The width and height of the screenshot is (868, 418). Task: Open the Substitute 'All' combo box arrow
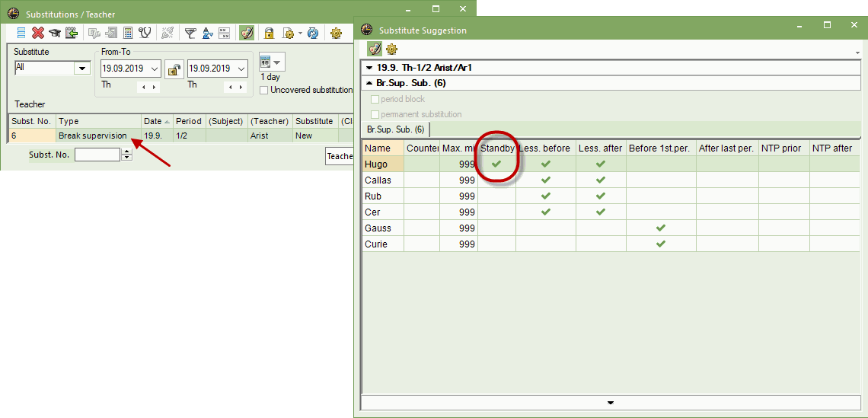point(82,68)
